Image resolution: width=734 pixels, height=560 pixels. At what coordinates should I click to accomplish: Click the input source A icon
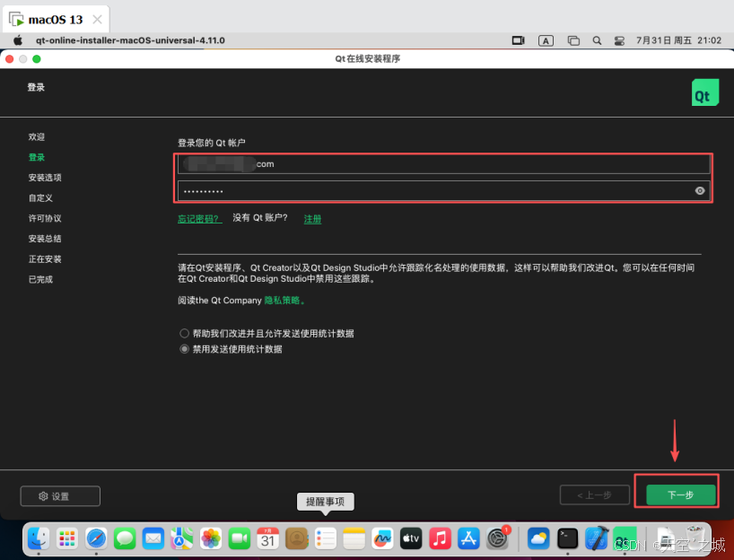click(x=546, y=40)
